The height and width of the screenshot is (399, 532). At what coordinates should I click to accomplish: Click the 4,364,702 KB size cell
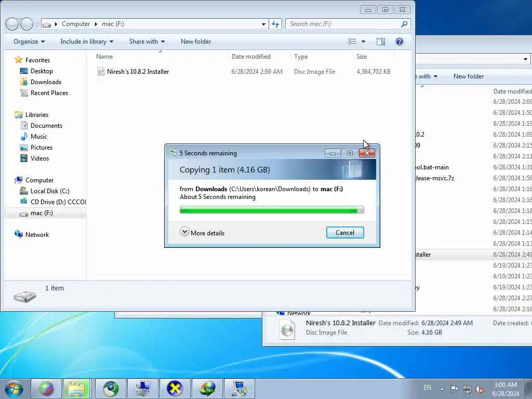[373, 72]
